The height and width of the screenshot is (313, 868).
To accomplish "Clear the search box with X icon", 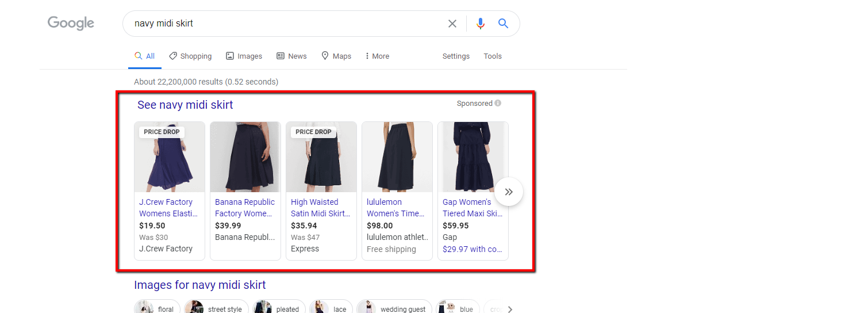I will (x=452, y=24).
